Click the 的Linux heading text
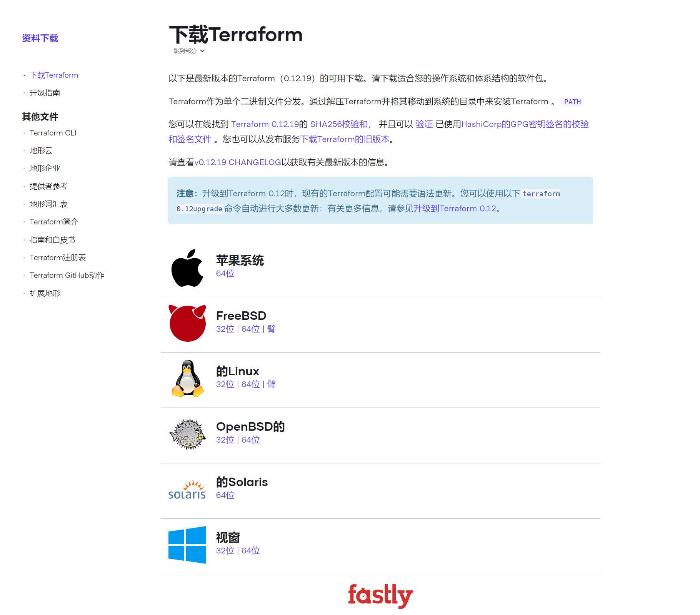This screenshot has width=700, height=615. pos(238,371)
